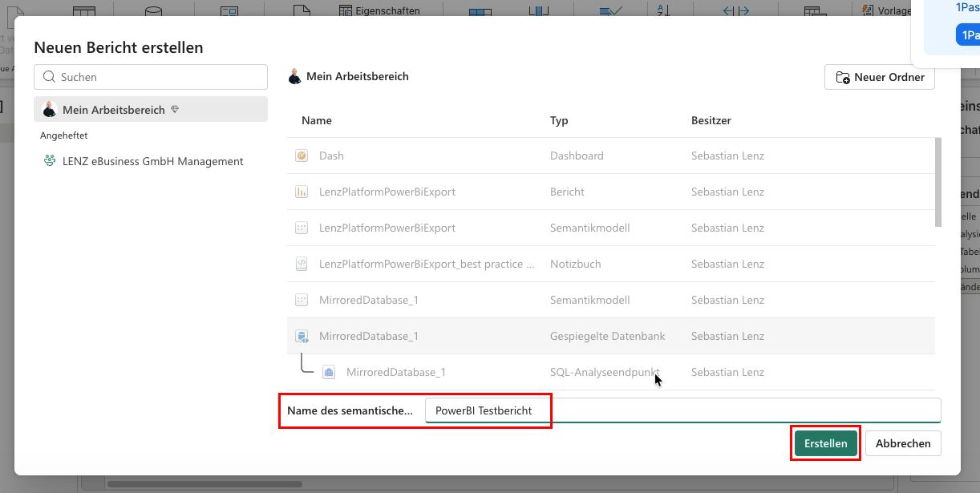Focus the semantic model name input field
980x493 pixels.
pos(682,410)
